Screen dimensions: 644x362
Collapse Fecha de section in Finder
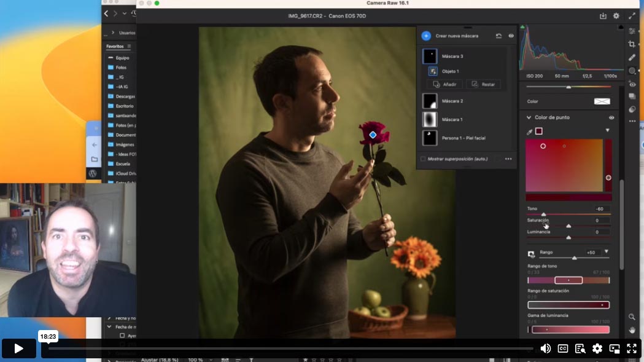coord(109,326)
